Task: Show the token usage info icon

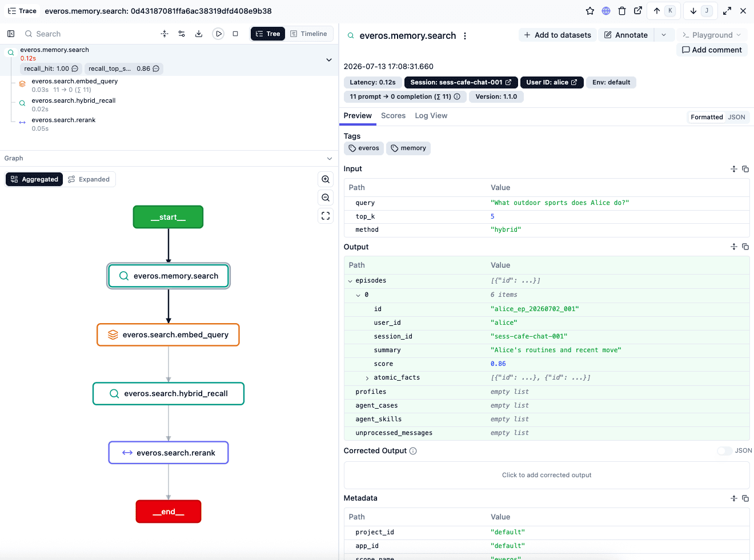Action: click(x=457, y=96)
